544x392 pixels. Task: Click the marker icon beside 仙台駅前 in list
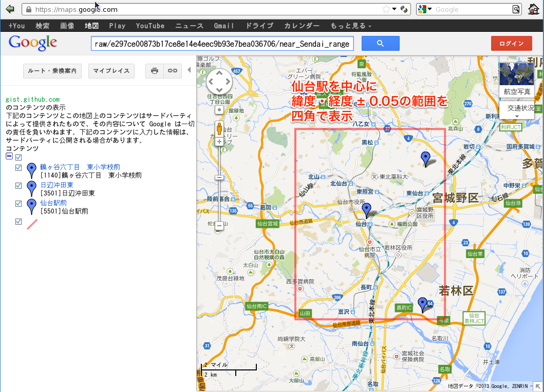[x=31, y=207]
